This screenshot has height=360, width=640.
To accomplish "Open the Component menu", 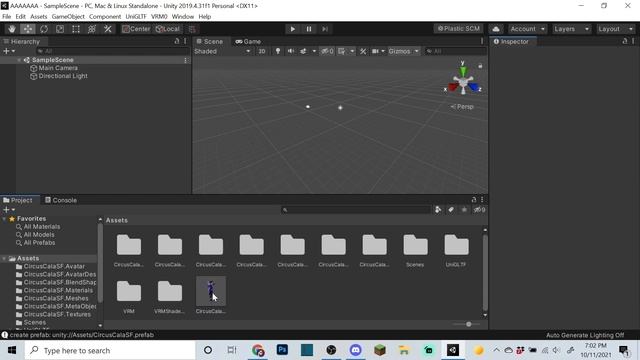I will point(105,17).
